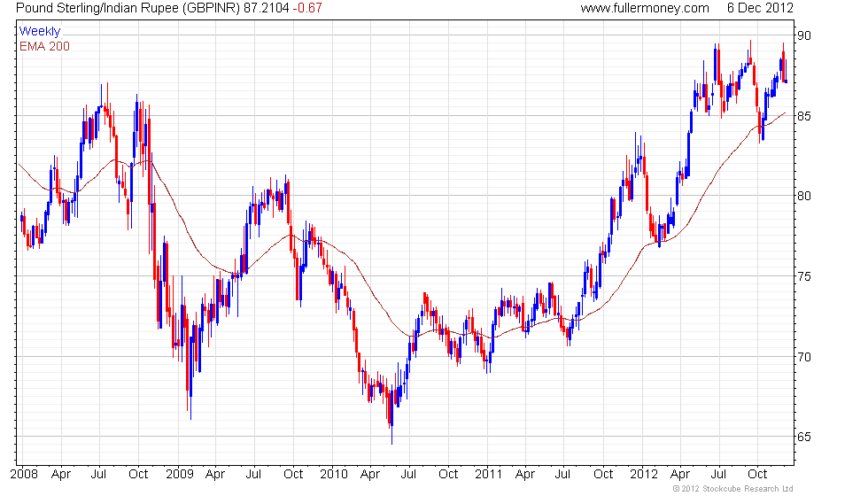Click the 'Apr' label following 2010
Screen dimensions: 868x496
click(x=370, y=475)
